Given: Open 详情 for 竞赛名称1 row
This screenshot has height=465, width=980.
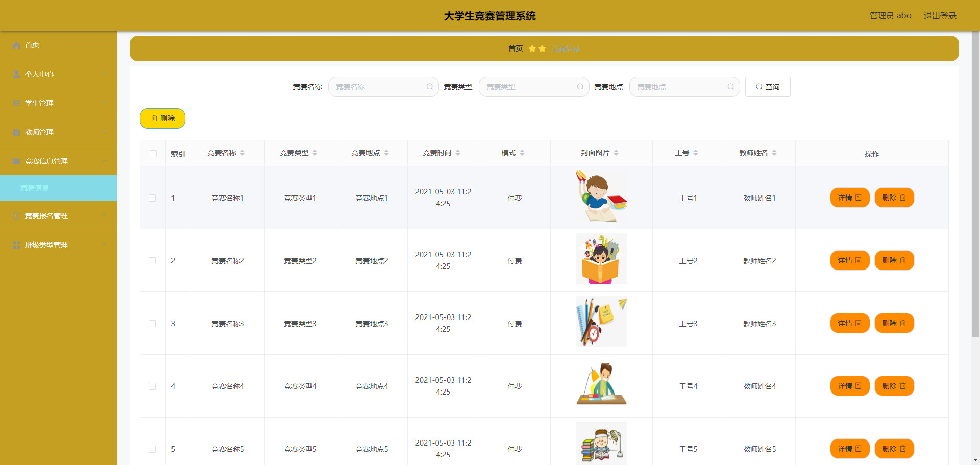Looking at the screenshot, I should point(850,198).
